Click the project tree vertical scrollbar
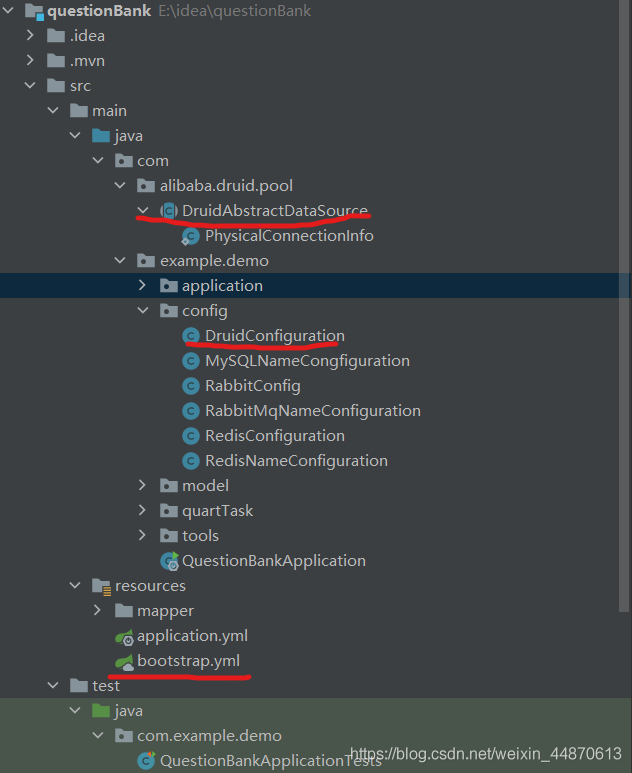This screenshot has height=773, width=632. coord(624,306)
